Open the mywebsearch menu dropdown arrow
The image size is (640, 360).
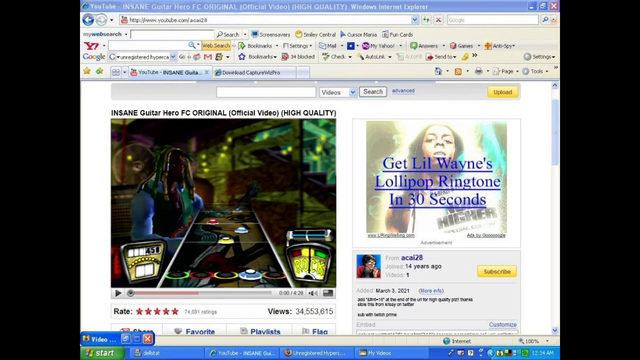point(126,35)
